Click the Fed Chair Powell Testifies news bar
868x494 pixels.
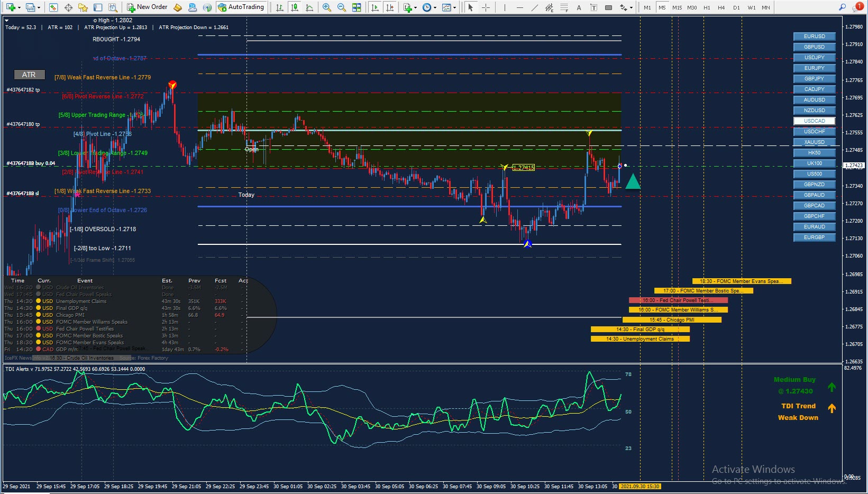pyautogui.click(x=678, y=300)
